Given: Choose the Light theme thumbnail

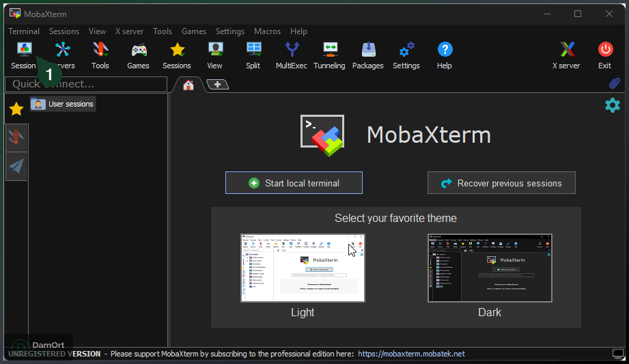Looking at the screenshot, I should (303, 268).
